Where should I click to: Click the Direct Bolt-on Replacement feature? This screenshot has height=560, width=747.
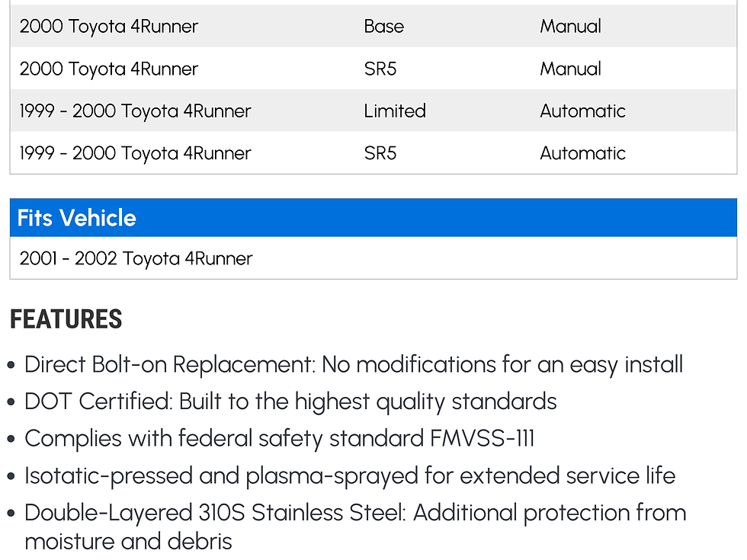[x=353, y=365]
